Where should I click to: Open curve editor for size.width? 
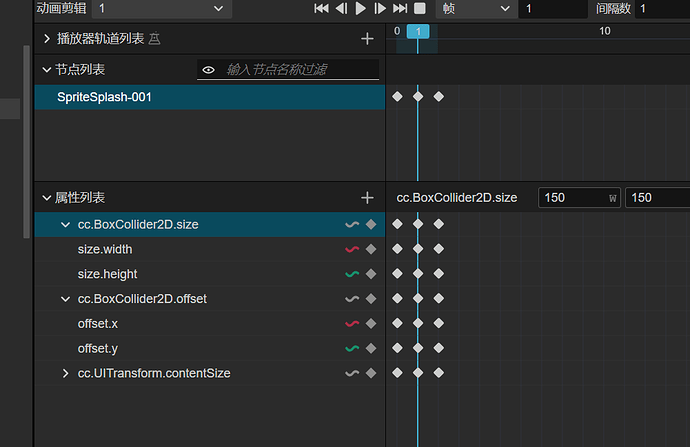point(352,249)
